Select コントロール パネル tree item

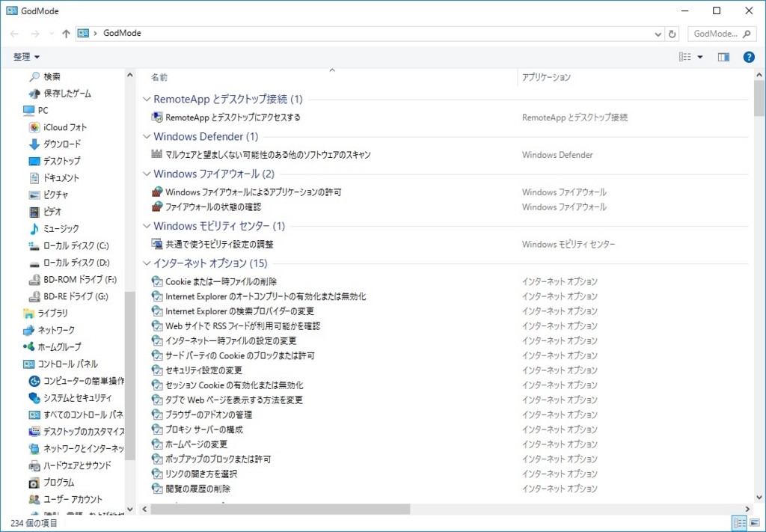[68, 364]
